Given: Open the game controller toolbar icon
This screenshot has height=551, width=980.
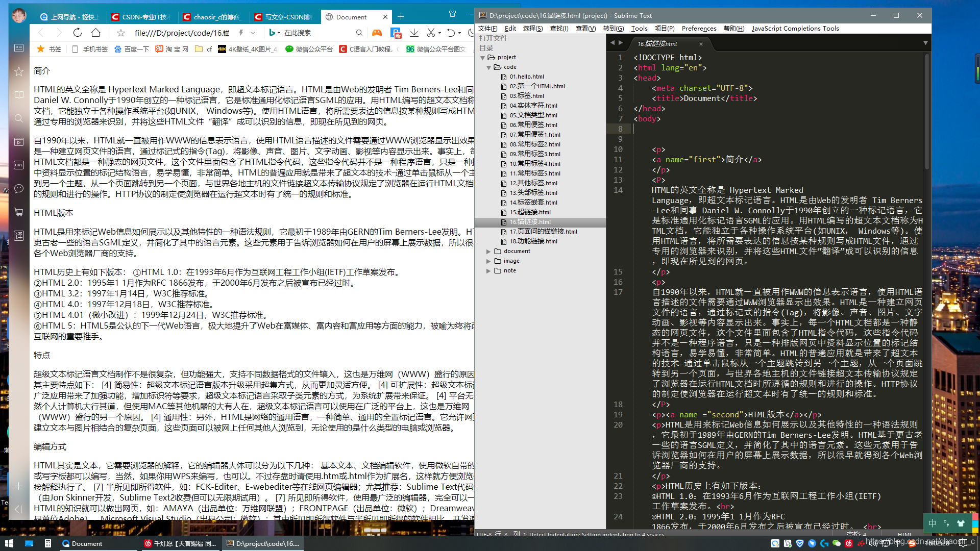Looking at the screenshot, I should 377,33.
